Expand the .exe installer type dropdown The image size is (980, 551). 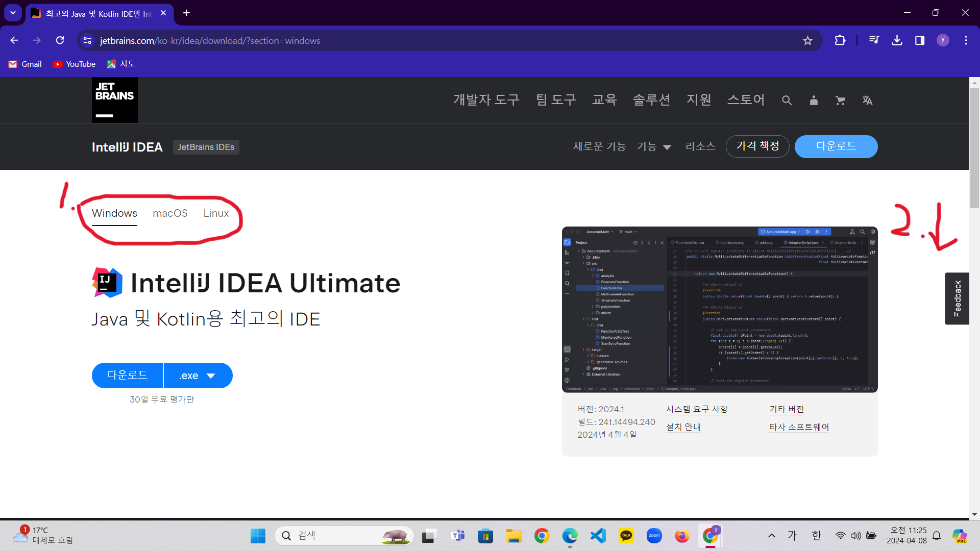(198, 376)
